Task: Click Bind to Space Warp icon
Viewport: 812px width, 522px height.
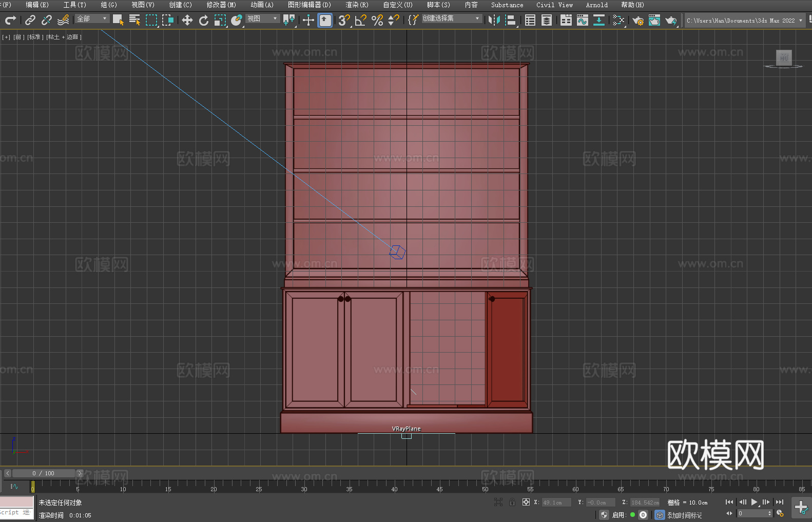Action: click(63, 20)
